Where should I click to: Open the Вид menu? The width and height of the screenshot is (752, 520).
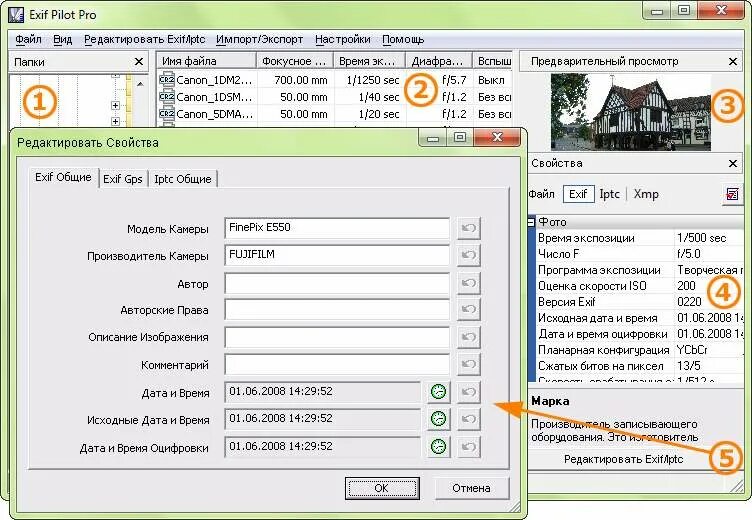click(x=62, y=39)
